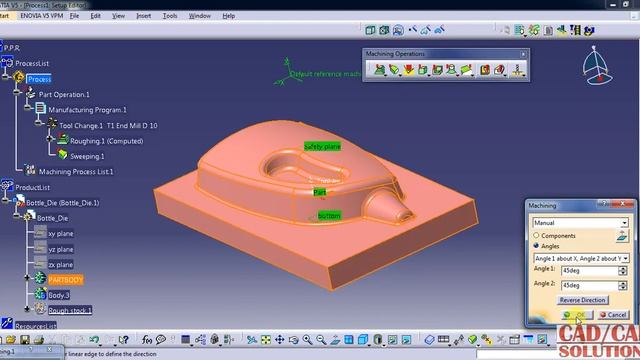The width and height of the screenshot is (640, 360).
Task: Click the compass in the top right
Action: (x=597, y=65)
